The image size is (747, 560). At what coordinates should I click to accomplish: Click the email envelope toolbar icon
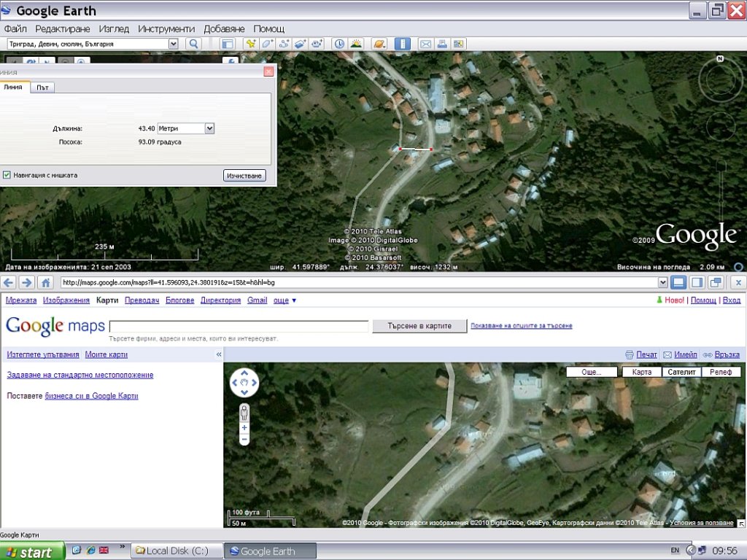point(425,44)
